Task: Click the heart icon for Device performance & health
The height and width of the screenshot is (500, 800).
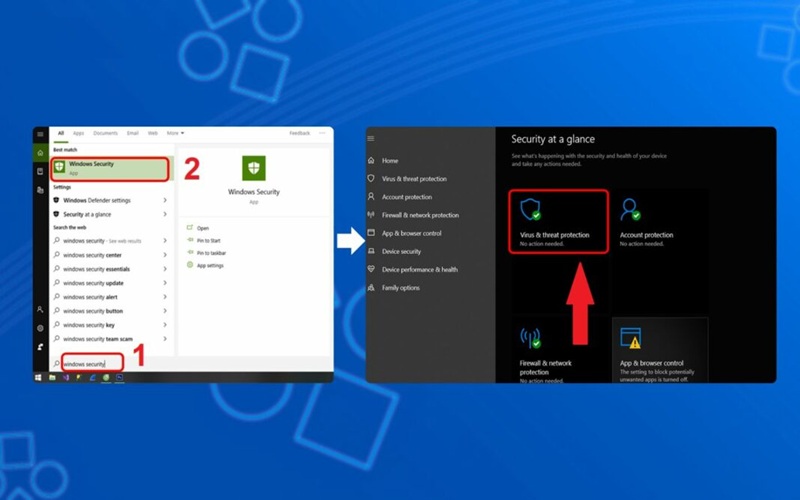Action: 371,269
